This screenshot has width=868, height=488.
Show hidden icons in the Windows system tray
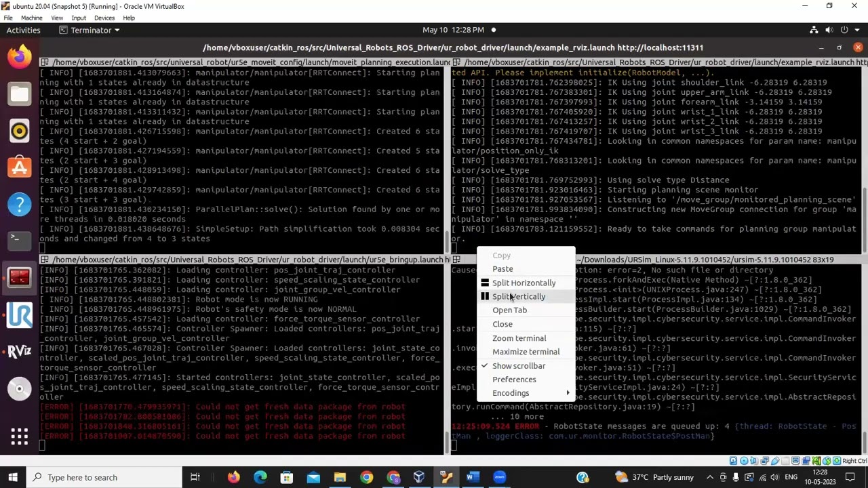709,477
